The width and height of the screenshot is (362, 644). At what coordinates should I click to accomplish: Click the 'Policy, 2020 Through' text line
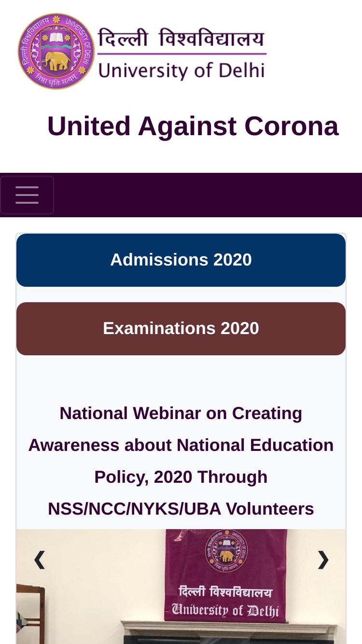(x=181, y=477)
